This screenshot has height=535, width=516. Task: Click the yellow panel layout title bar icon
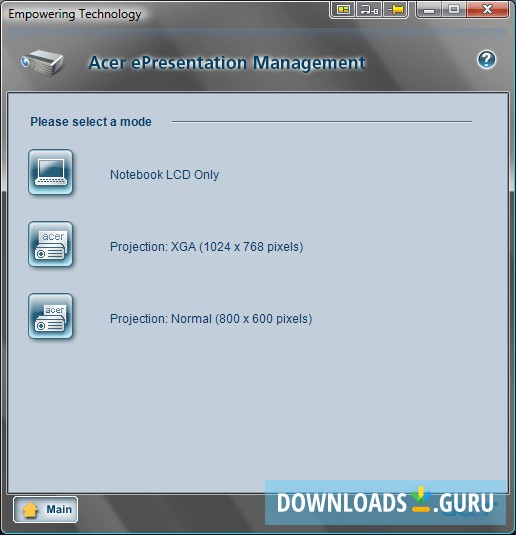click(343, 9)
